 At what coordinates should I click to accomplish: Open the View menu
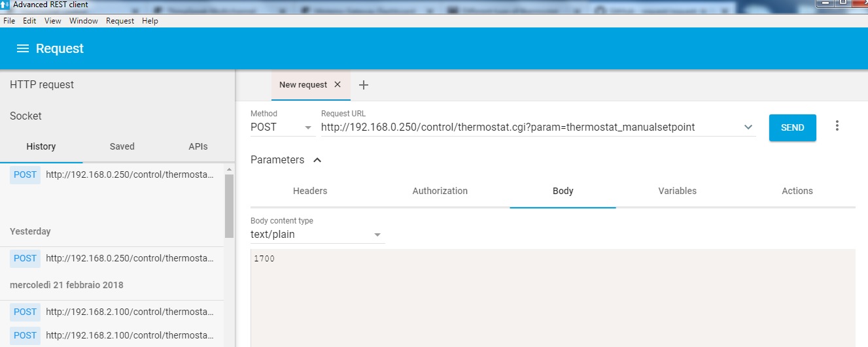pyautogui.click(x=53, y=21)
